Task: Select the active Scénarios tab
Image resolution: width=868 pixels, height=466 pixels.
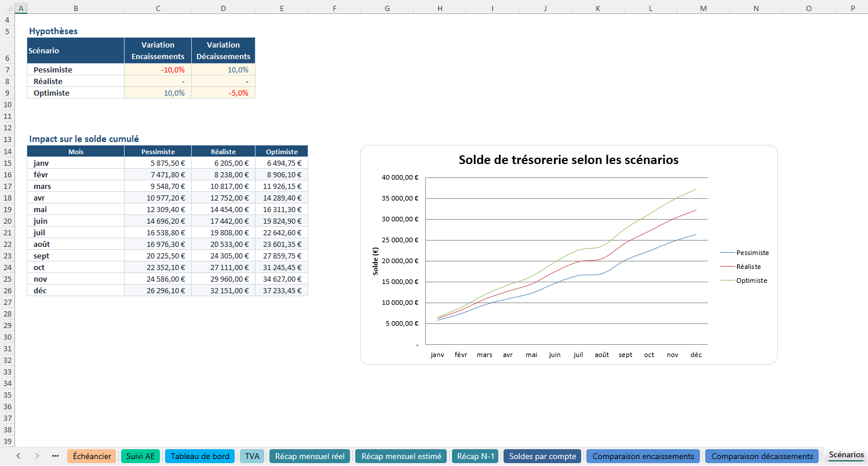Action: [x=846, y=455]
